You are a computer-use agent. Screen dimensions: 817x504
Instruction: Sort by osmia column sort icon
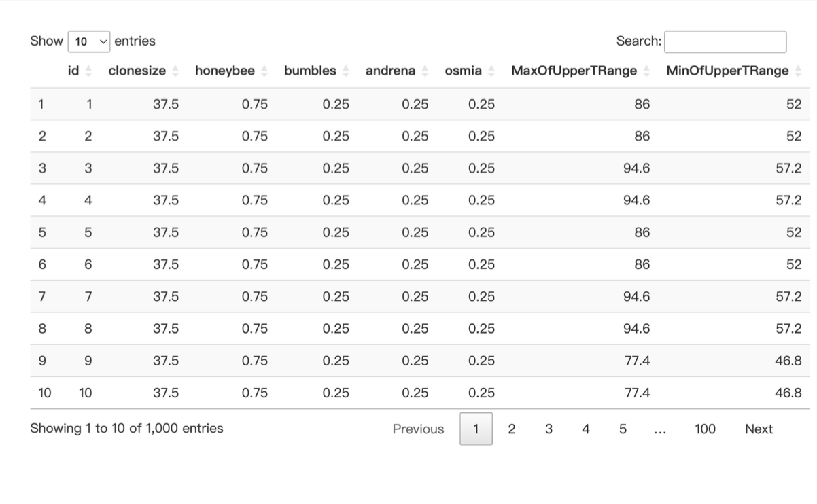click(x=491, y=71)
